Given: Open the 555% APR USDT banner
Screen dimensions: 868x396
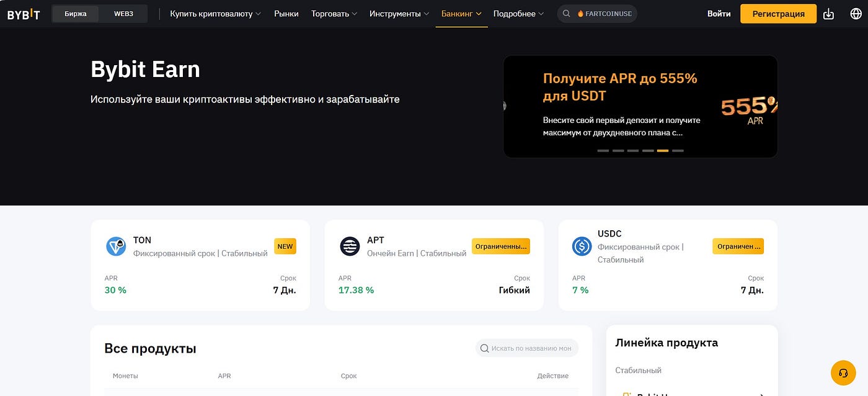Looking at the screenshot, I should (x=640, y=106).
